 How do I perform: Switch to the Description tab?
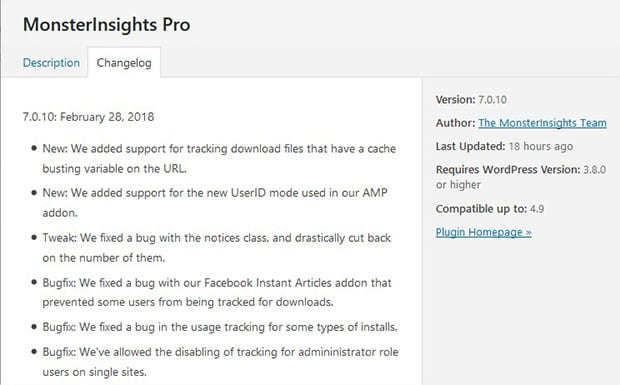click(51, 62)
